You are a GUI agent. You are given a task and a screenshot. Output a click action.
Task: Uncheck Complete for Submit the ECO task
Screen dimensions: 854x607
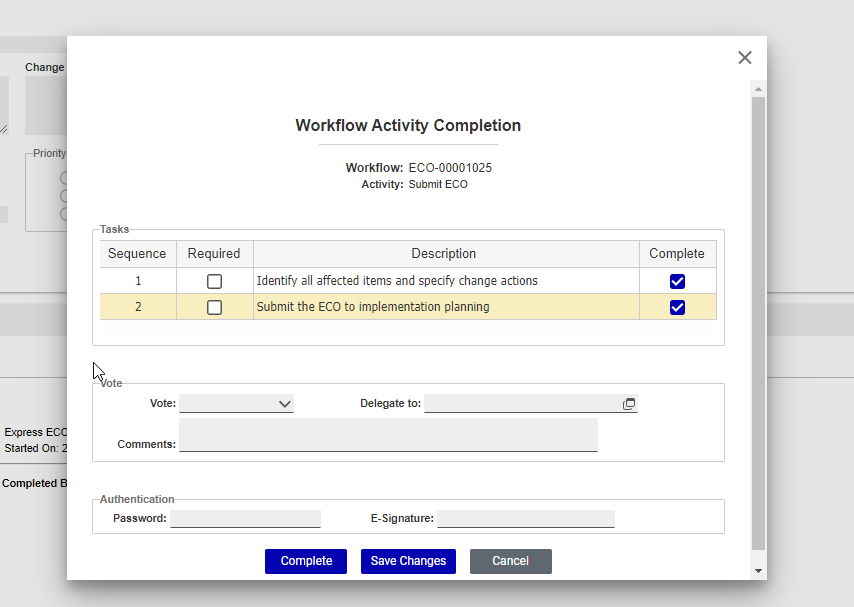click(x=677, y=307)
